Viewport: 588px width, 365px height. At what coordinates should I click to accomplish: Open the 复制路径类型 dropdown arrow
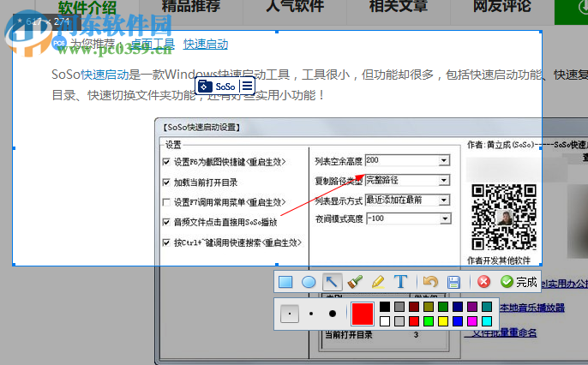click(x=444, y=180)
